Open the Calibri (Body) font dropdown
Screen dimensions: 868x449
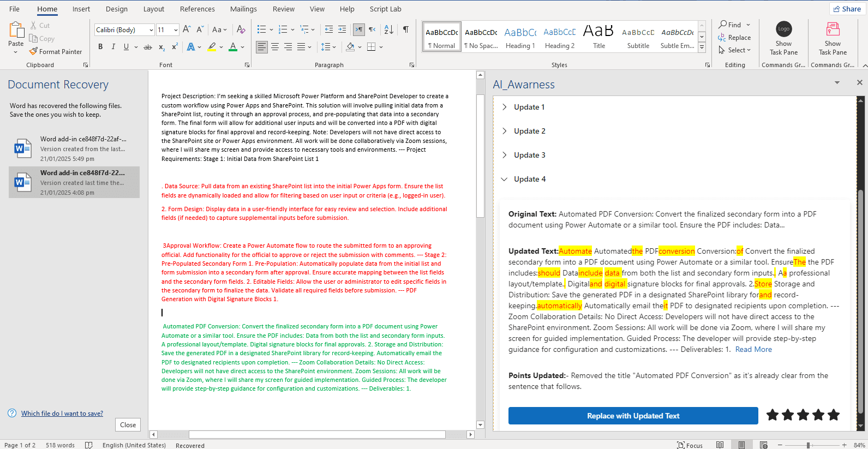click(x=124, y=29)
